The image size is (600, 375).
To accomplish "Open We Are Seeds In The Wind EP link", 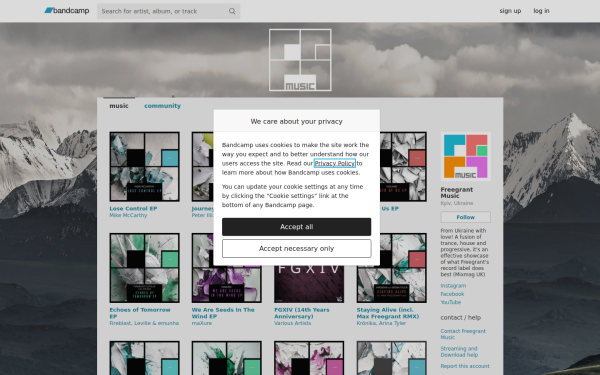I will coord(223,313).
